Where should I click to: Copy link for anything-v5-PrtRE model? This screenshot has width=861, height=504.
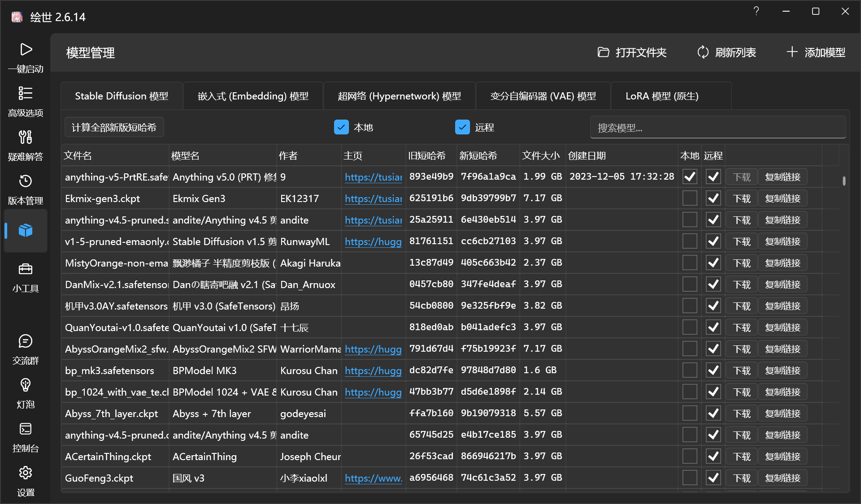[x=783, y=177]
